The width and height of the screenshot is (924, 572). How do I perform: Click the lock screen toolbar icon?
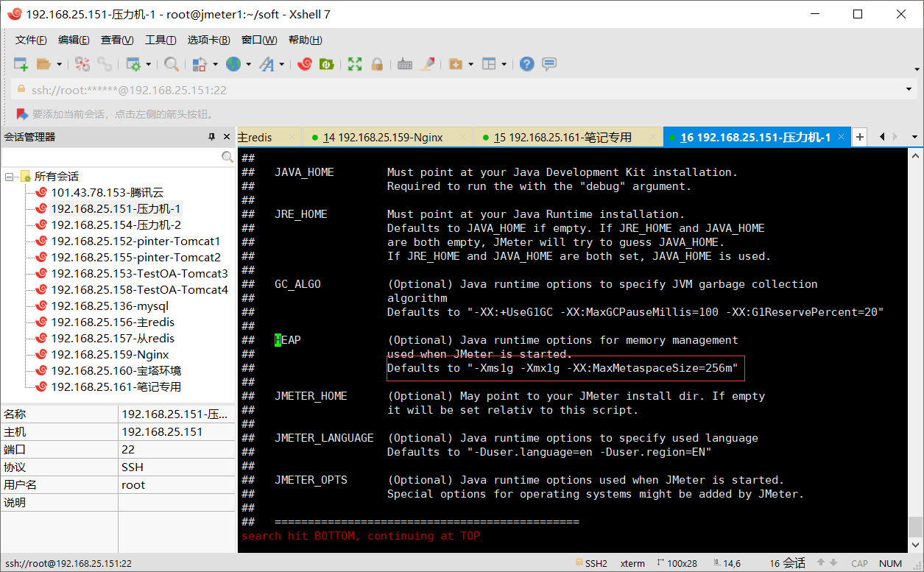pyautogui.click(x=377, y=64)
